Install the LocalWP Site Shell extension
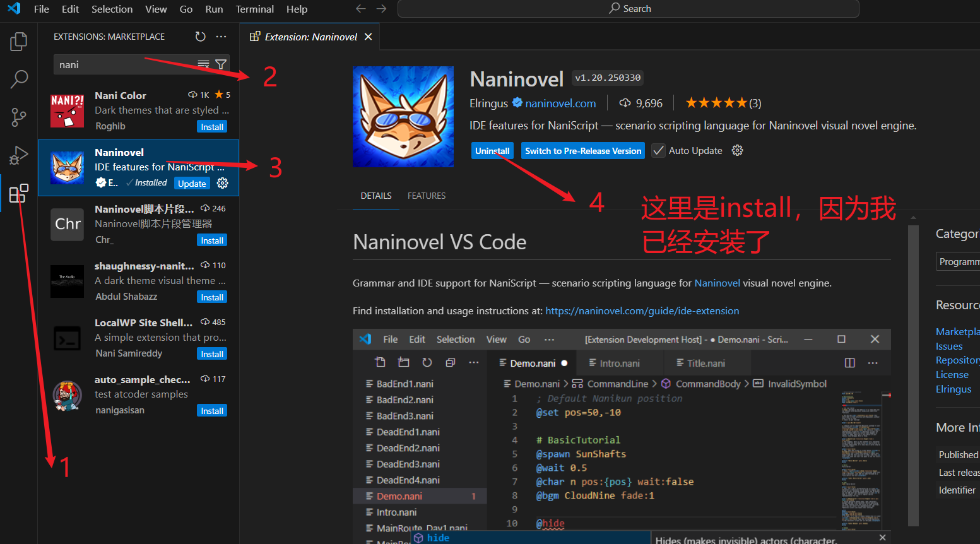 click(212, 354)
